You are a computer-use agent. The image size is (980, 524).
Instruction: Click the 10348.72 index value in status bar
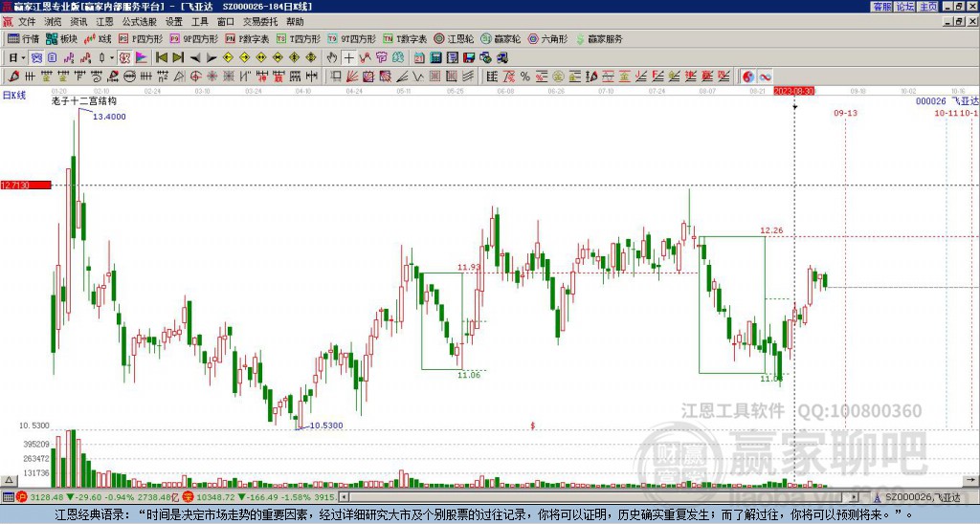tap(217, 497)
